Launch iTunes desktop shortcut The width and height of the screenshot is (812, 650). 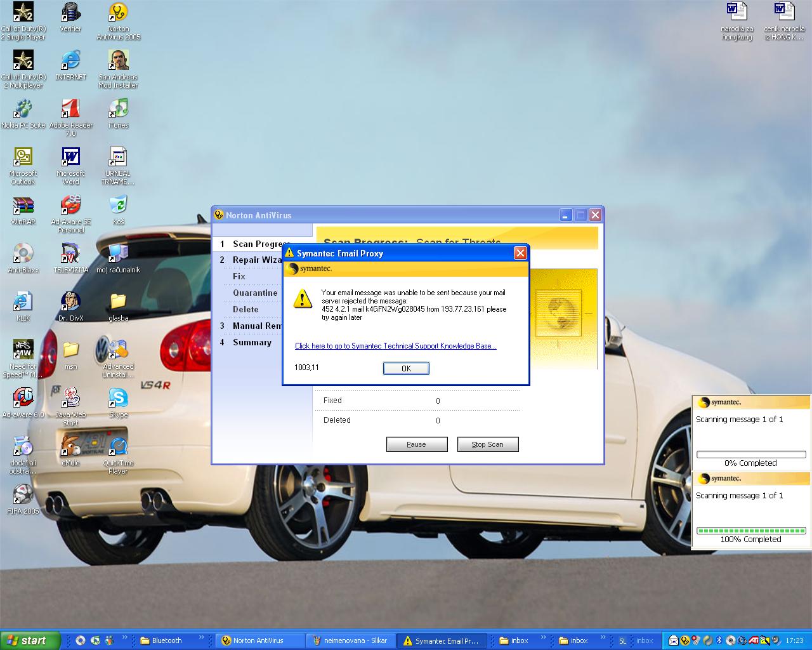click(119, 114)
